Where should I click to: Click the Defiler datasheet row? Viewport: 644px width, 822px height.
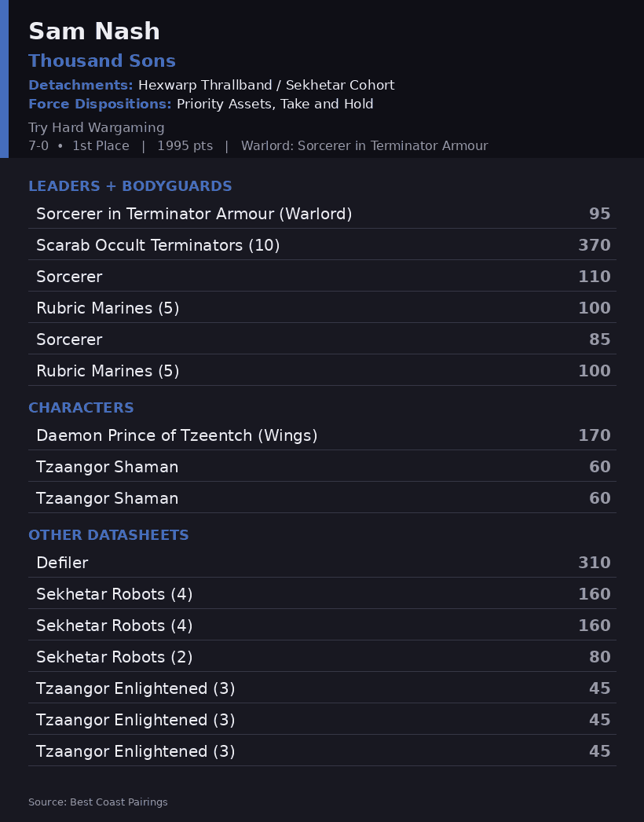coord(322,563)
